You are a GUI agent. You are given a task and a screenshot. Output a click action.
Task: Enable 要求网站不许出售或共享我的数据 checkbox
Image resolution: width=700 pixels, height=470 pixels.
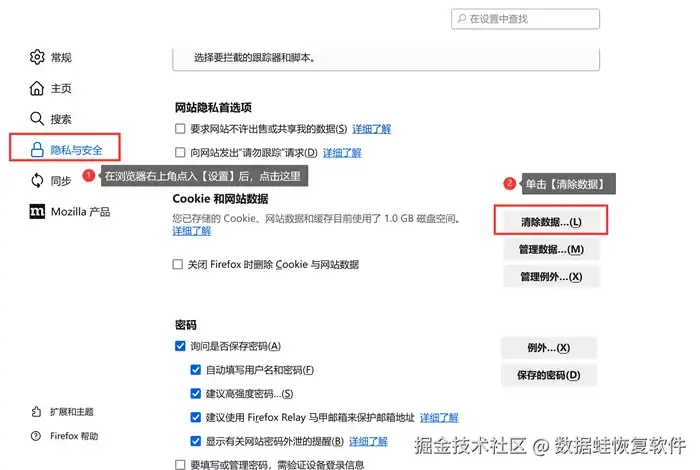180,129
